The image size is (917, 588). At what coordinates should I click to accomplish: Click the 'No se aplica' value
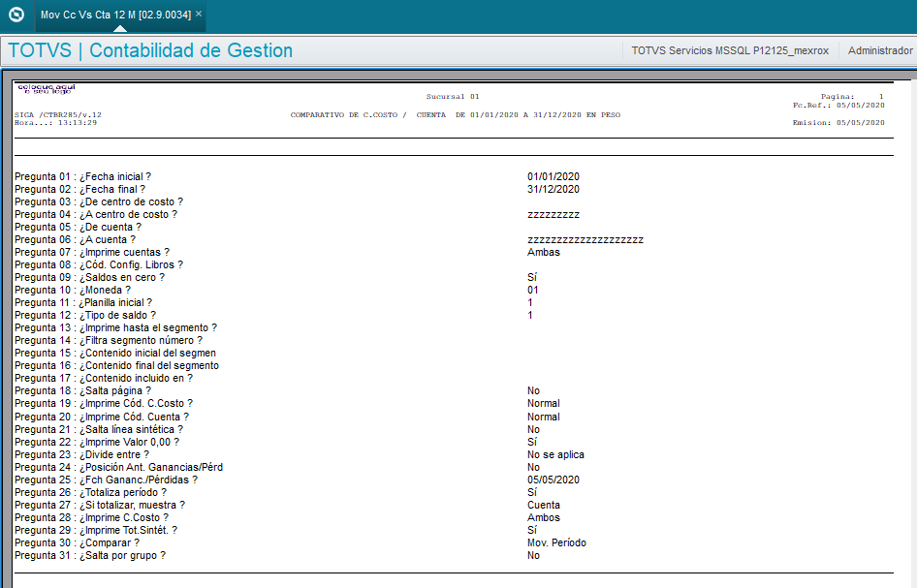point(555,454)
